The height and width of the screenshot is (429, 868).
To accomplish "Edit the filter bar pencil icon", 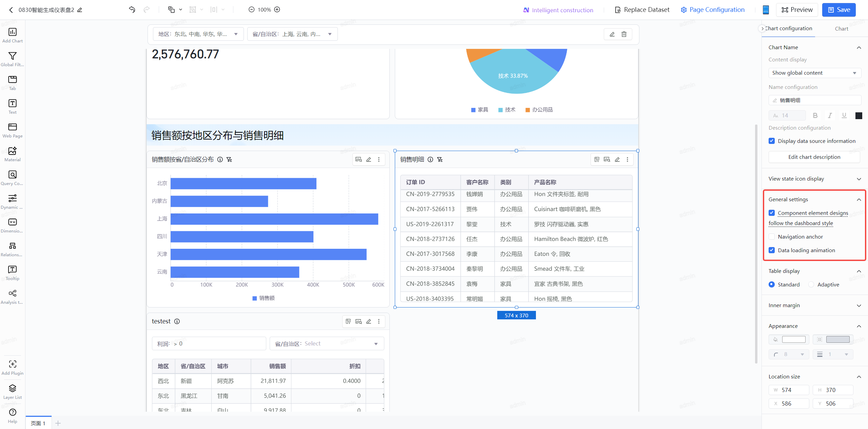I will click(x=612, y=34).
